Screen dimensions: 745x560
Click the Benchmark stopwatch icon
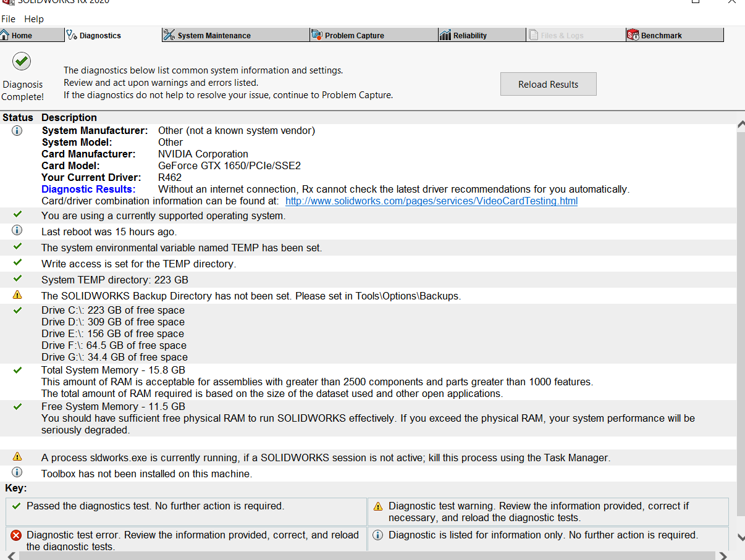pyautogui.click(x=633, y=35)
